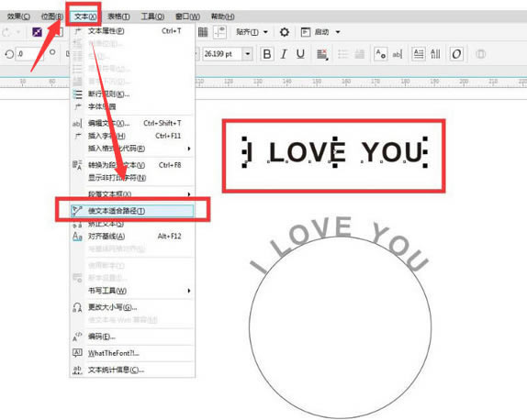Open the 窗口(W) Window menu
Image resolution: width=527 pixels, height=420 pixels.
187,17
